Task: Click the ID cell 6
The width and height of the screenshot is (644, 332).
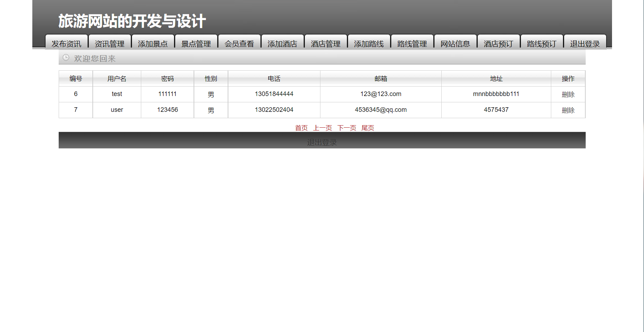Action: (76, 94)
